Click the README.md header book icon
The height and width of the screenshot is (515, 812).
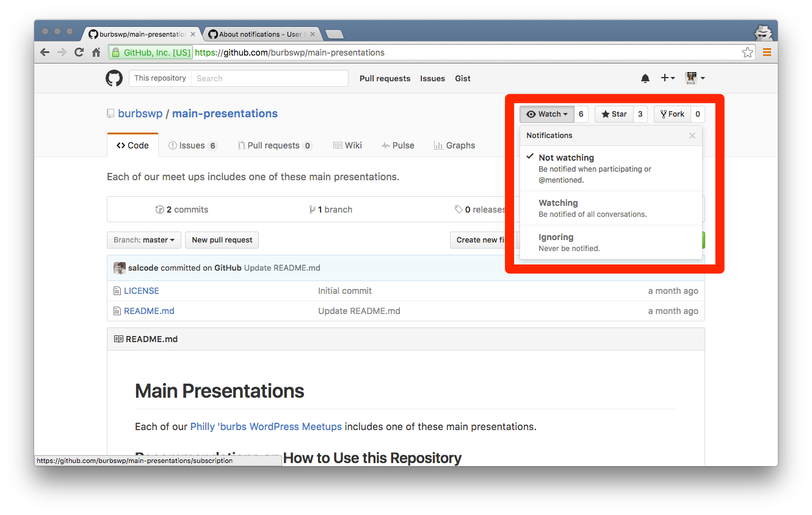[118, 339]
